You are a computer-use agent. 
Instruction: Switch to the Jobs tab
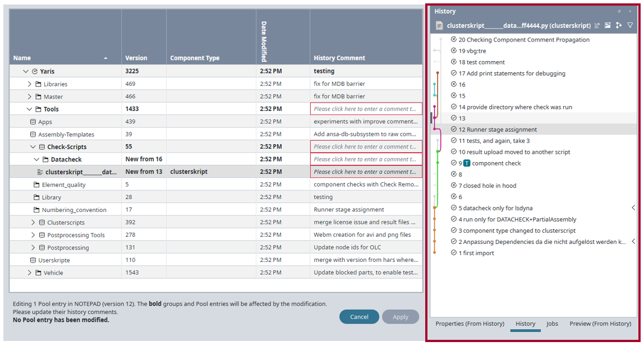[x=552, y=324]
